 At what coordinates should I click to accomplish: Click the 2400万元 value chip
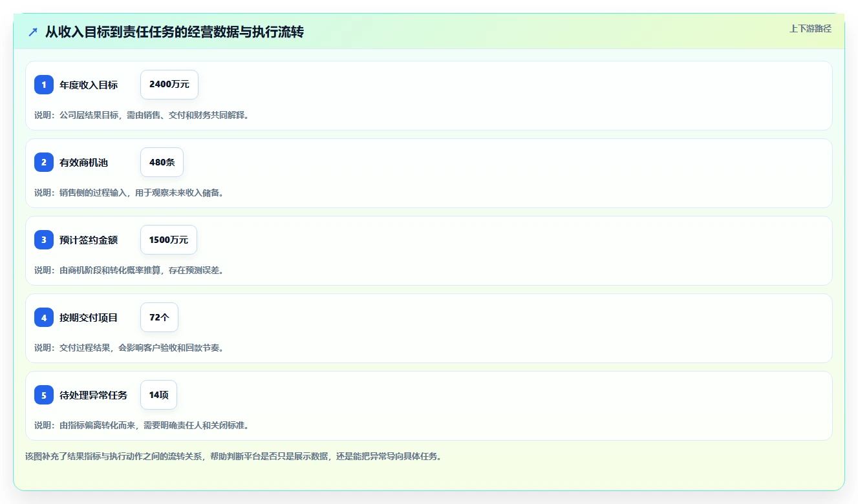(x=169, y=85)
